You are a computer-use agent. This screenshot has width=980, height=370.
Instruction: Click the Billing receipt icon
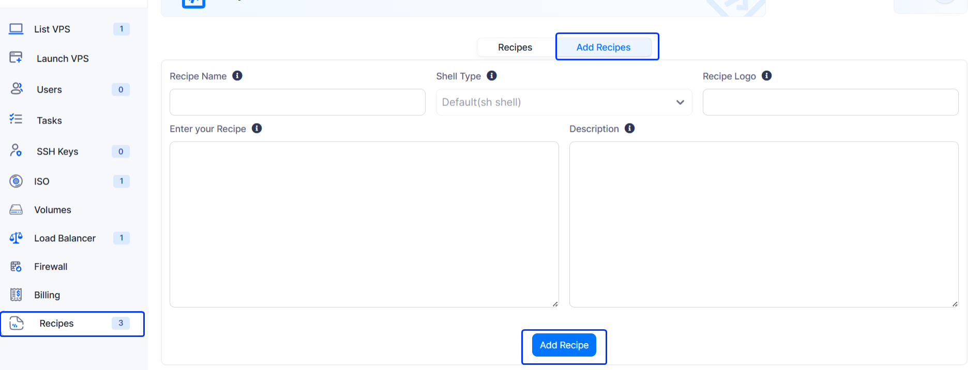[16, 295]
